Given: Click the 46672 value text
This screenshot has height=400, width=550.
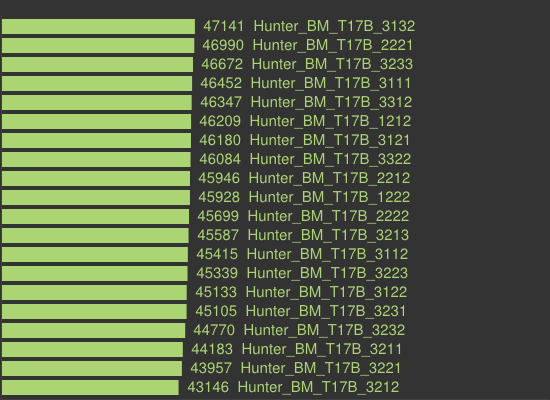Looking at the screenshot, I should [222, 64].
